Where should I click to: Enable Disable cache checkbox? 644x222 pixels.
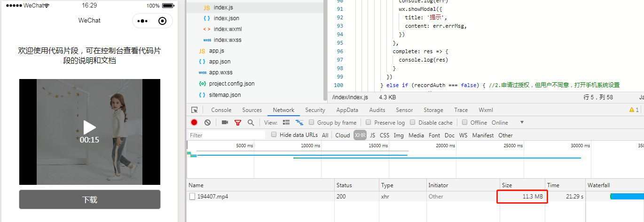(413, 122)
